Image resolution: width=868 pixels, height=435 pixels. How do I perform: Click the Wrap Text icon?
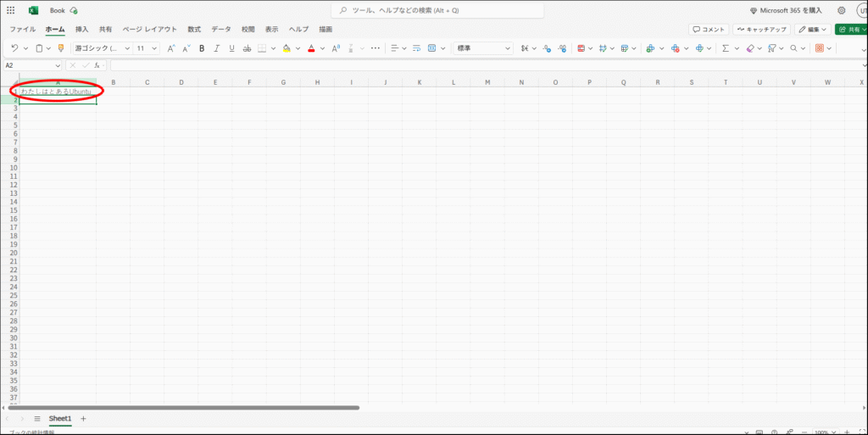pos(416,48)
